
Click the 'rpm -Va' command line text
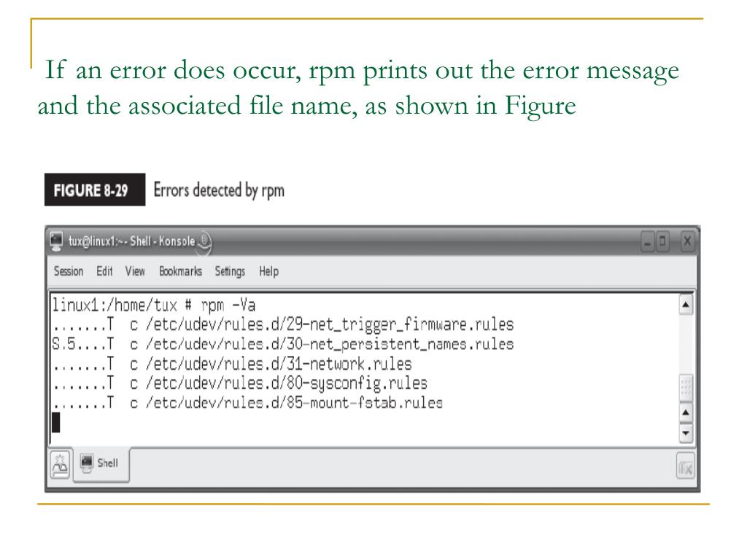coord(228,305)
